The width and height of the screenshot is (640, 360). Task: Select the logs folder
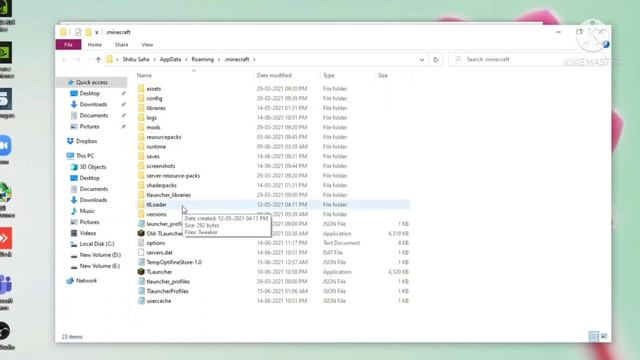(151, 118)
